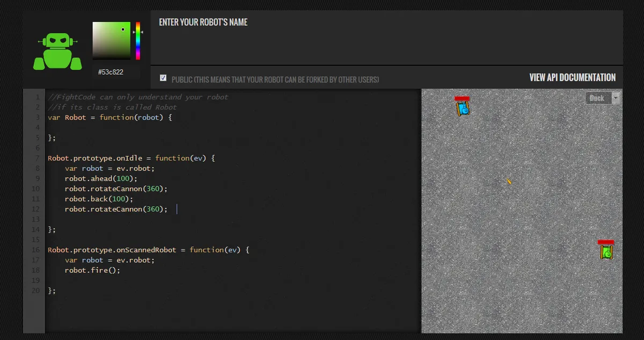This screenshot has height=340, width=644.
Task: Click the green tank on the arena
Action: click(606, 252)
